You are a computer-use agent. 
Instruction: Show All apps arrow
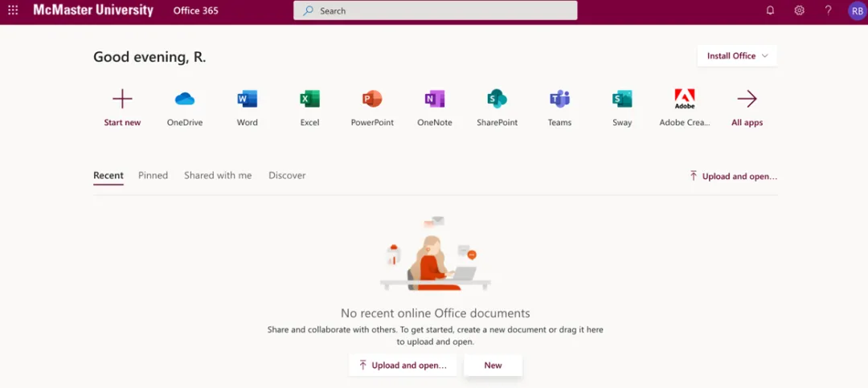[747, 99]
